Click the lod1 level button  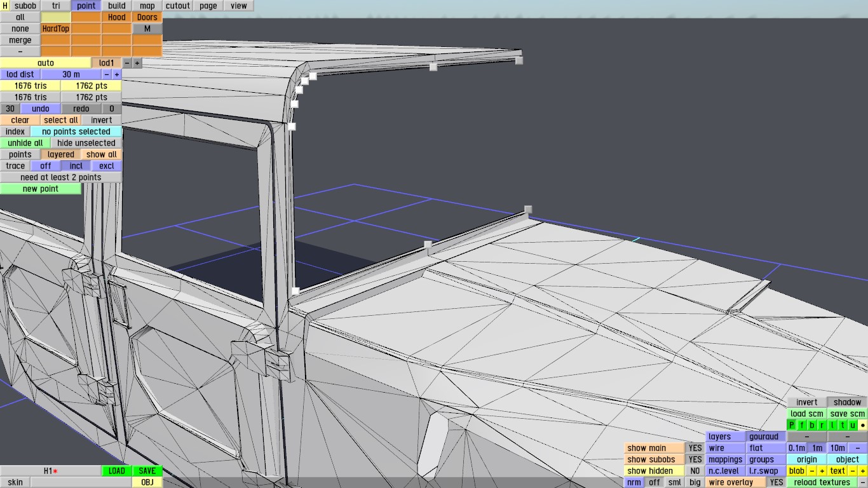[107, 63]
